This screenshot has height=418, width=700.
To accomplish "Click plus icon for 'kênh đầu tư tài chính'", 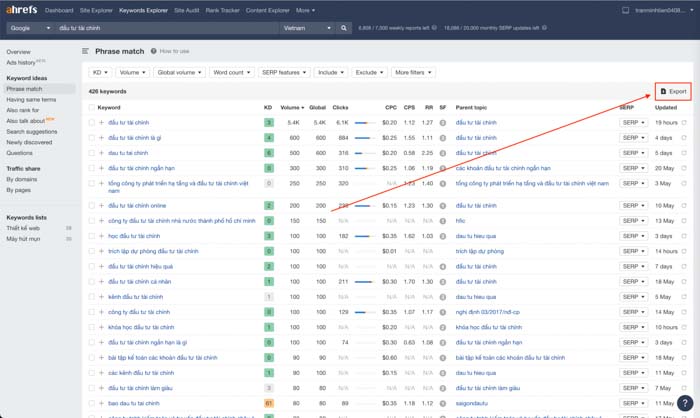I will (x=101, y=297).
